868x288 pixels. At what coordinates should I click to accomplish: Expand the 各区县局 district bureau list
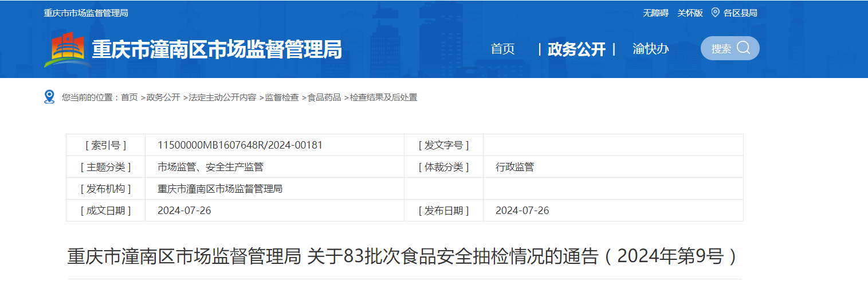740,13
